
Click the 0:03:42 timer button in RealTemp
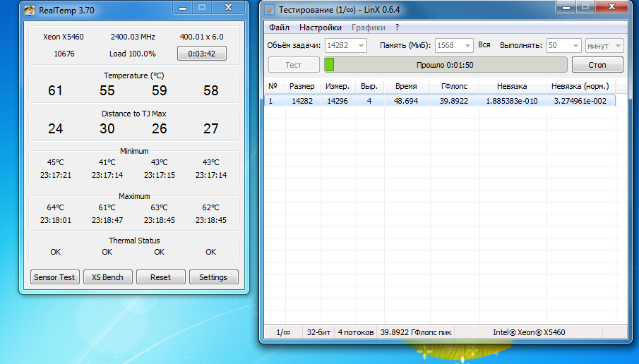(x=202, y=54)
